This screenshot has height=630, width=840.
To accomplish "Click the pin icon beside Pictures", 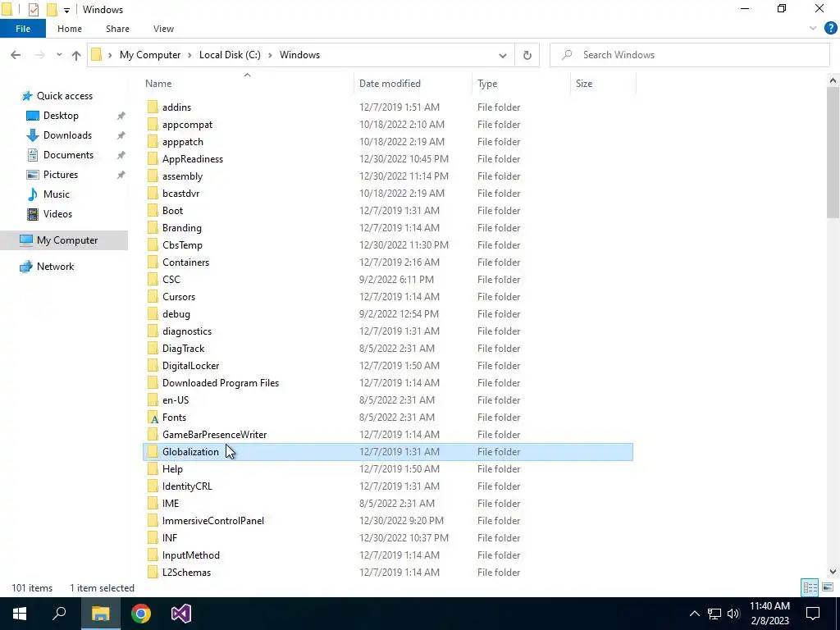I will (x=121, y=175).
